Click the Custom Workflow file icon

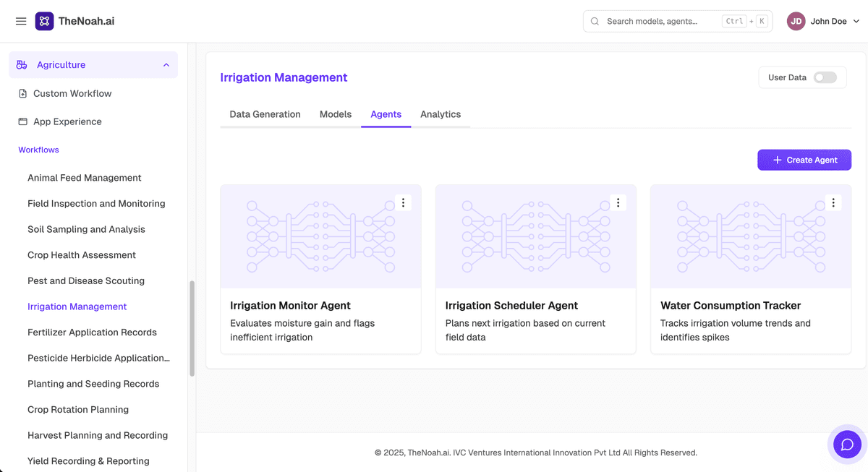pos(22,93)
